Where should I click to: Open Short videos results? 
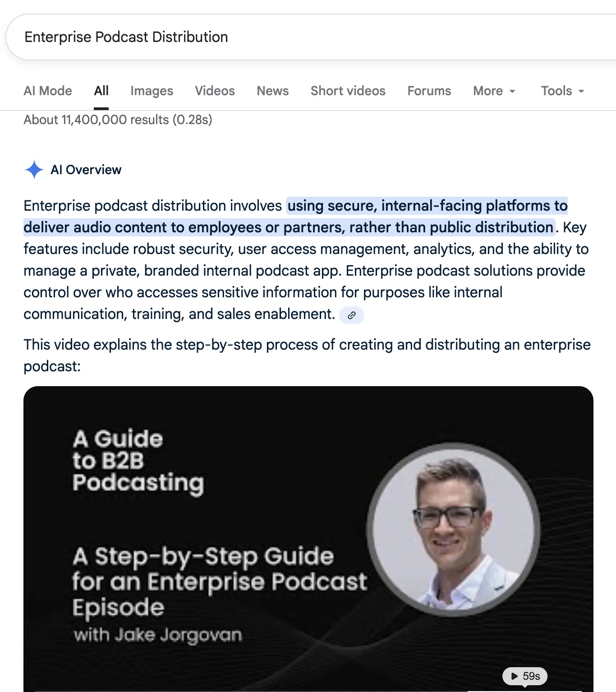click(x=348, y=91)
